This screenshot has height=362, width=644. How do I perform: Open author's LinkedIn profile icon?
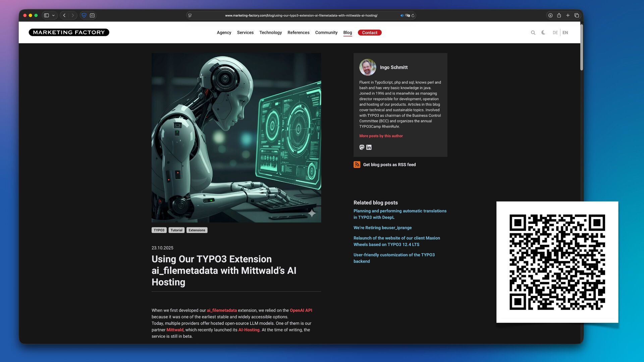click(x=369, y=147)
